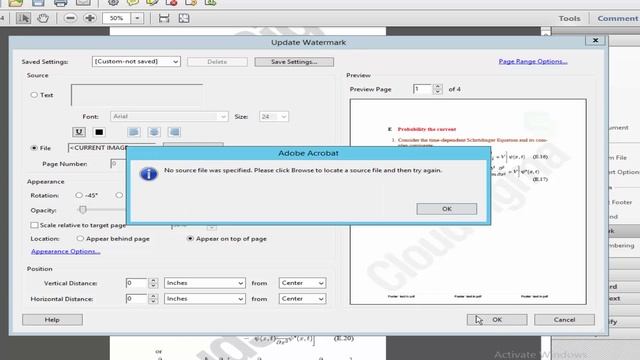Viewport: 640px width, 360px height.
Task: Click the fit one full page icon
Action: click(184, 18)
